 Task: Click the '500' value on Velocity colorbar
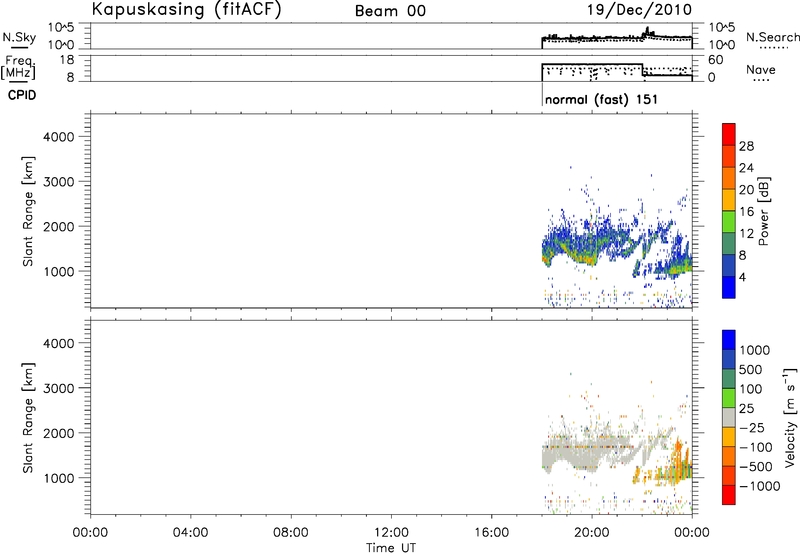click(x=751, y=369)
